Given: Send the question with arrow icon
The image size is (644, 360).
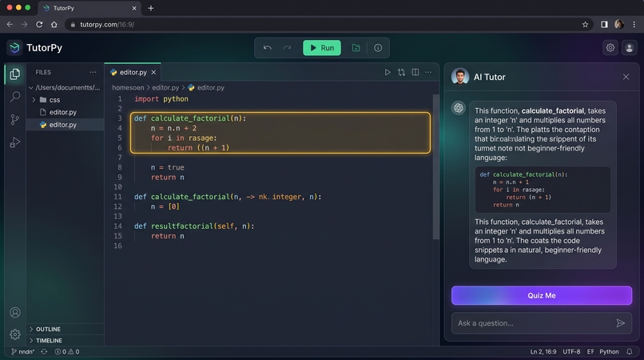Looking at the screenshot, I should click(x=620, y=323).
